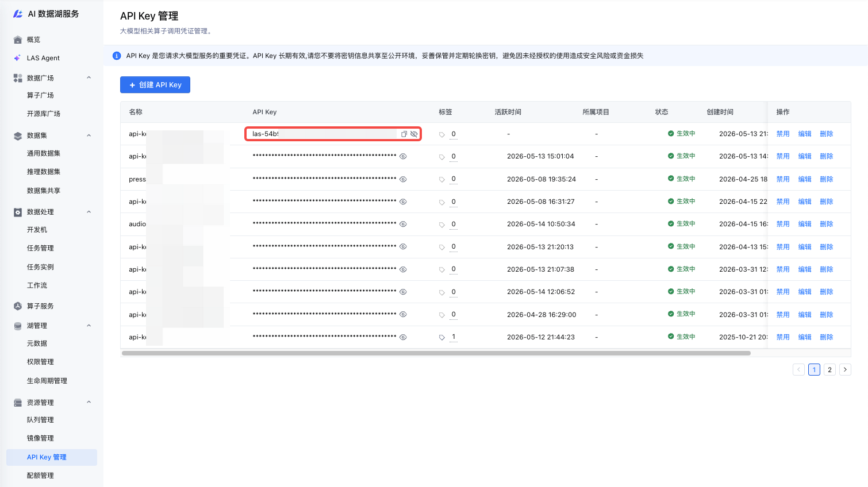The image size is (868, 487).
Task: Go to page 2 of the list
Action: tap(829, 370)
